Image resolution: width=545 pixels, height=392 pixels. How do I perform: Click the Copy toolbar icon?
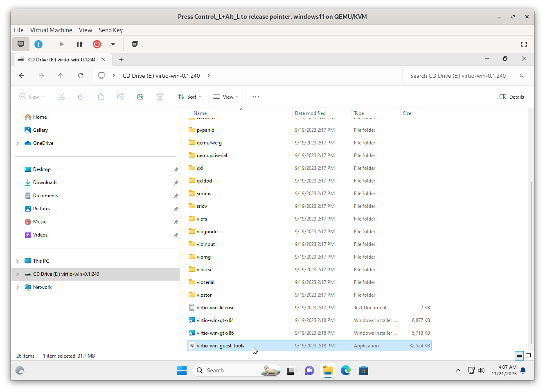(x=81, y=97)
